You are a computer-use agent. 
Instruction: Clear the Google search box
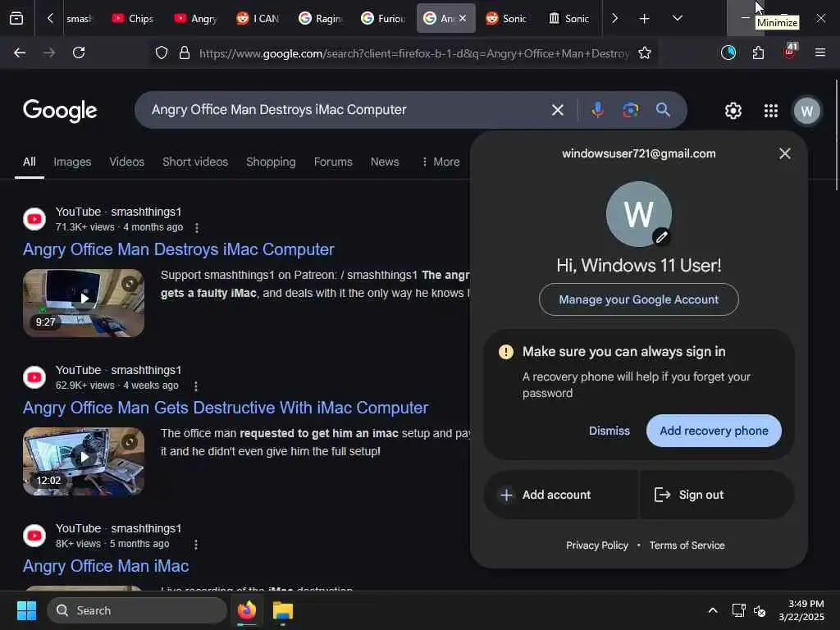tap(558, 110)
